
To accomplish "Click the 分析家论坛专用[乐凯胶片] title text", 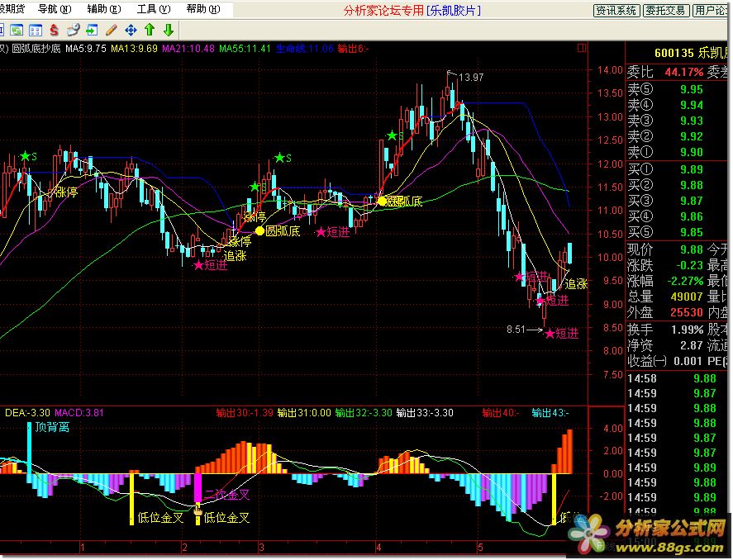I will (412, 10).
